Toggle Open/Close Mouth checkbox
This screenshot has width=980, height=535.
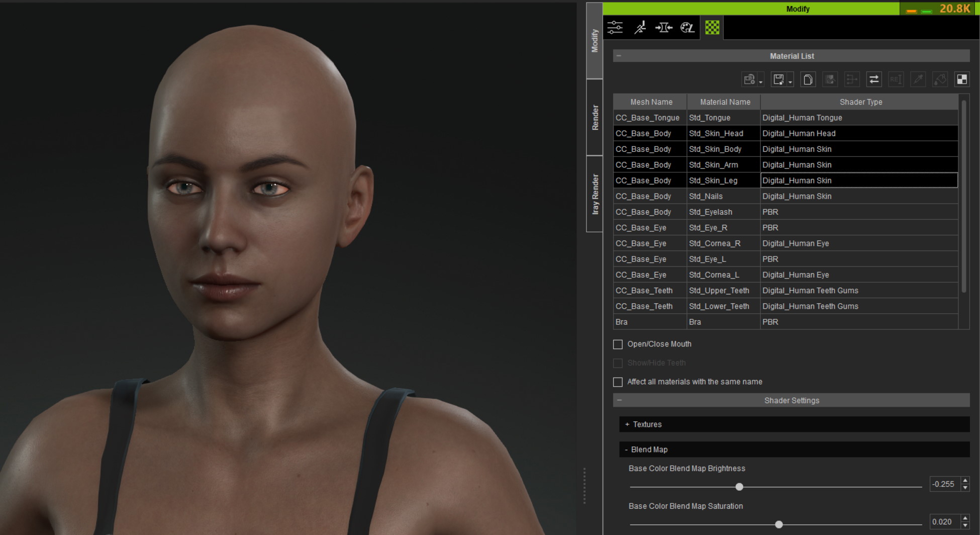click(x=618, y=344)
